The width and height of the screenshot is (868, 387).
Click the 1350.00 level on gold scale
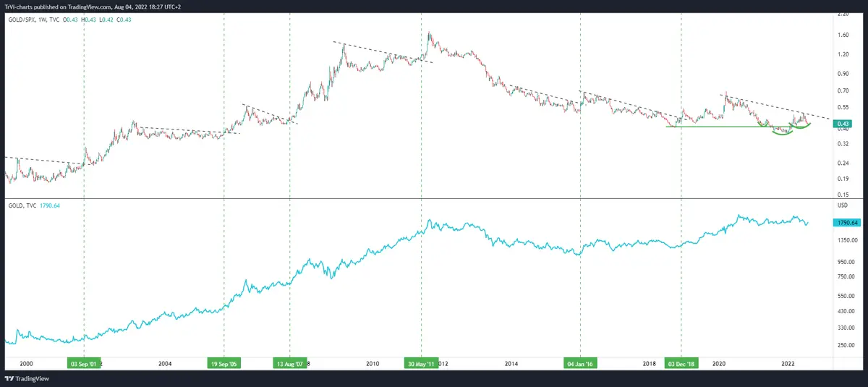point(847,240)
